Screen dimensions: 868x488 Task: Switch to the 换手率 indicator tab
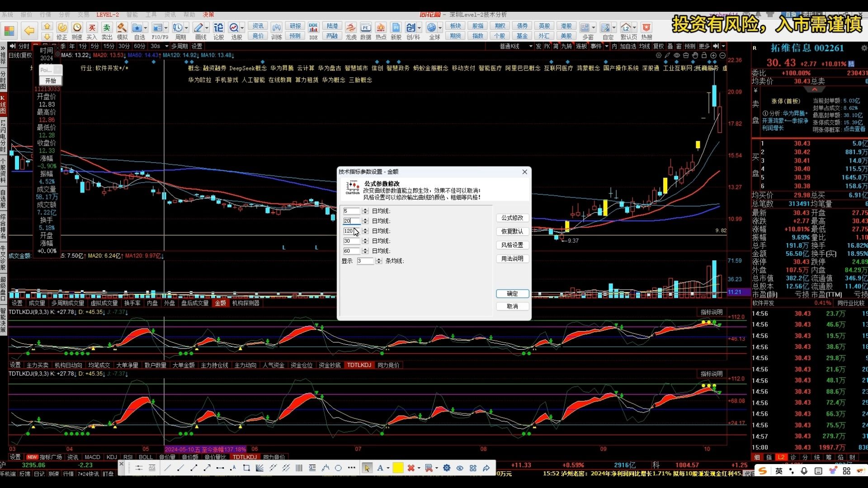132,303
